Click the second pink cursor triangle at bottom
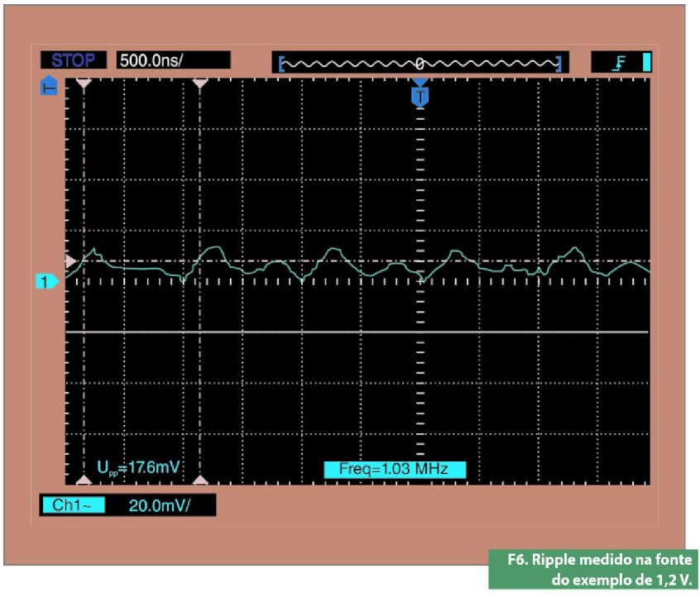Viewport: 700px width, 597px height. (199, 479)
